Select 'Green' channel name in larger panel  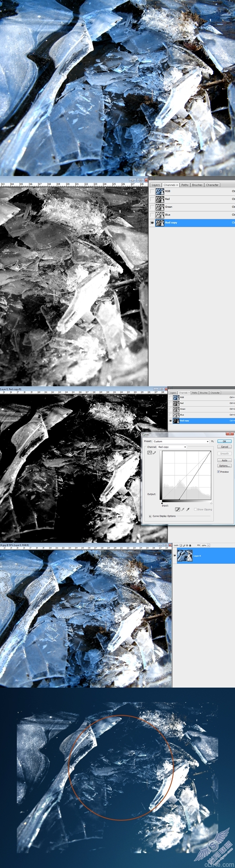point(168,207)
